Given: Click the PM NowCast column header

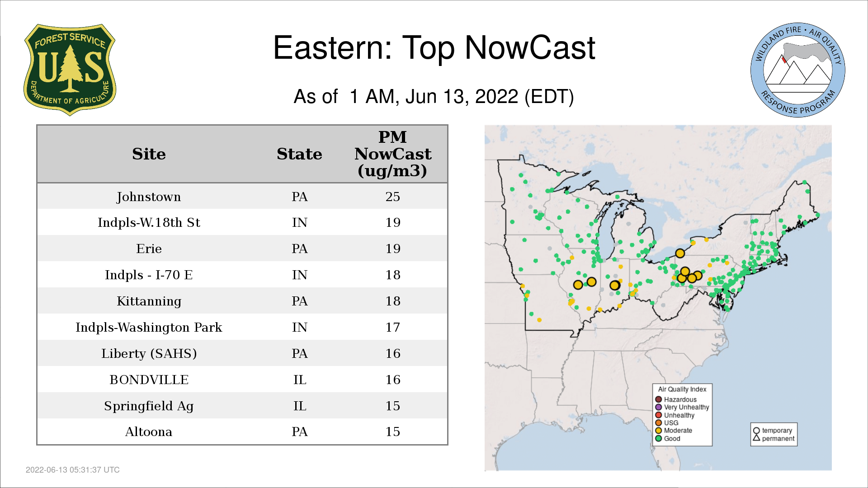Looking at the screenshot, I should tap(392, 154).
